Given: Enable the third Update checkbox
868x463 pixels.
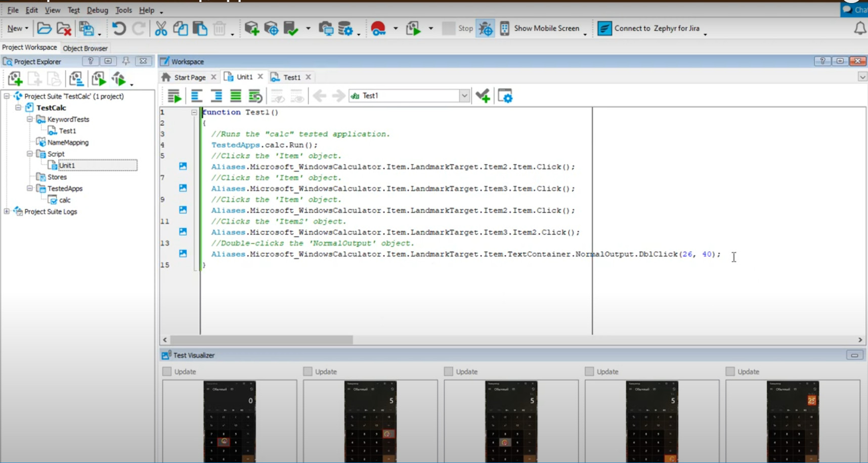Looking at the screenshot, I should (x=449, y=372).
